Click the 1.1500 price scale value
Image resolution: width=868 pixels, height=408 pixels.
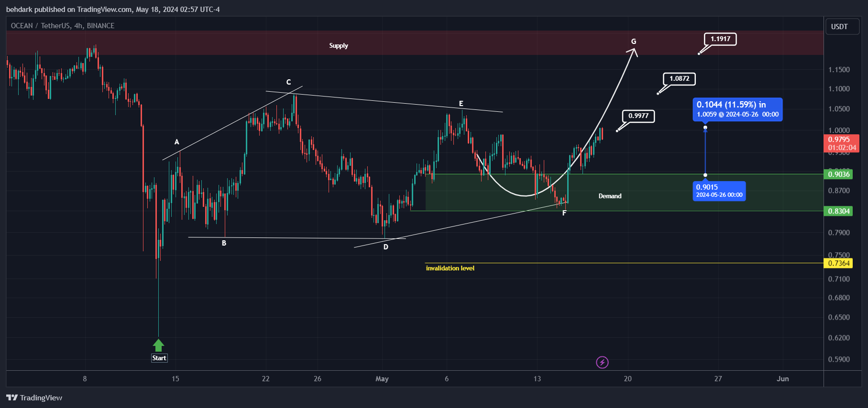pyautogui.click(x=839, y=70)
